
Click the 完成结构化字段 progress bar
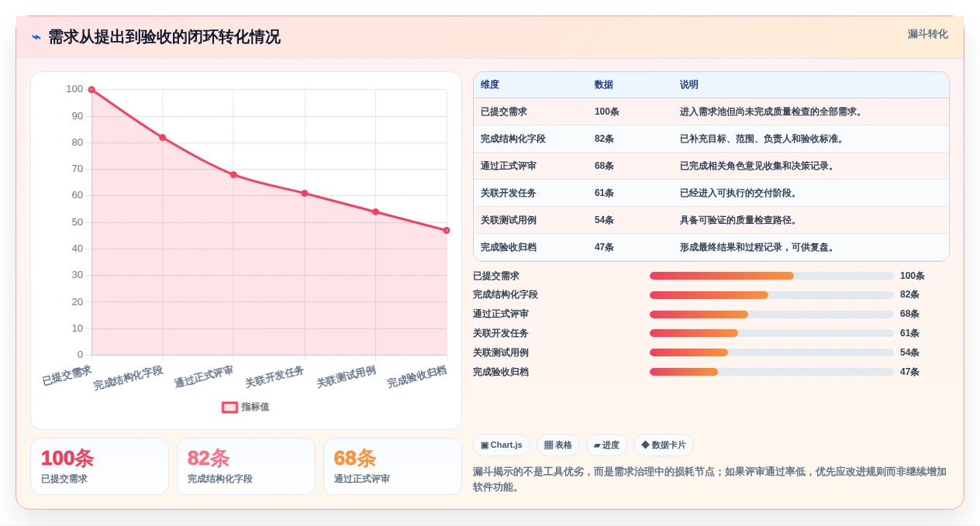pyautogui.click(x=771, y=295)
